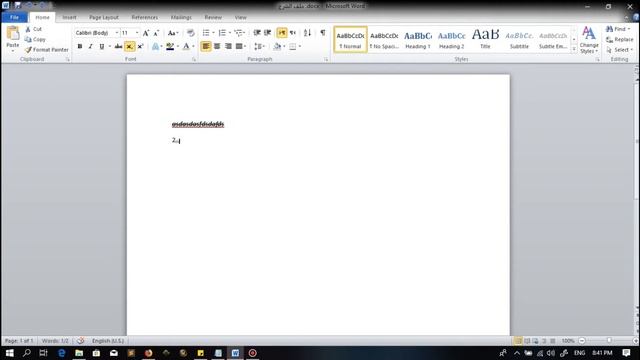Open Word Help question mark
640x360 pixels.
pyautogui.click(x=636, y=18)
